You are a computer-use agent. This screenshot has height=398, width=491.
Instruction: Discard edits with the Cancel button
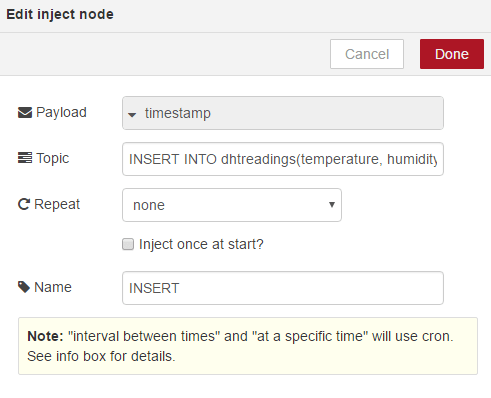point(367,54)
